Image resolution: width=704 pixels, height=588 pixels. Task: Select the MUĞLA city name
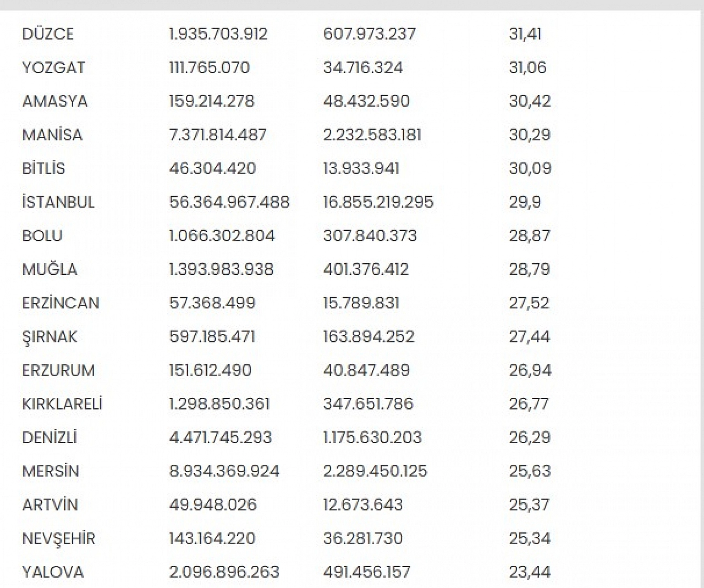tap(50, 269)
